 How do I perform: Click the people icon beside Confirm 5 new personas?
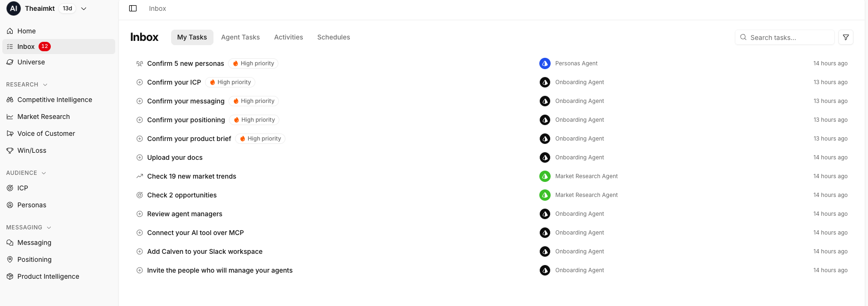(x=140, y=63)
